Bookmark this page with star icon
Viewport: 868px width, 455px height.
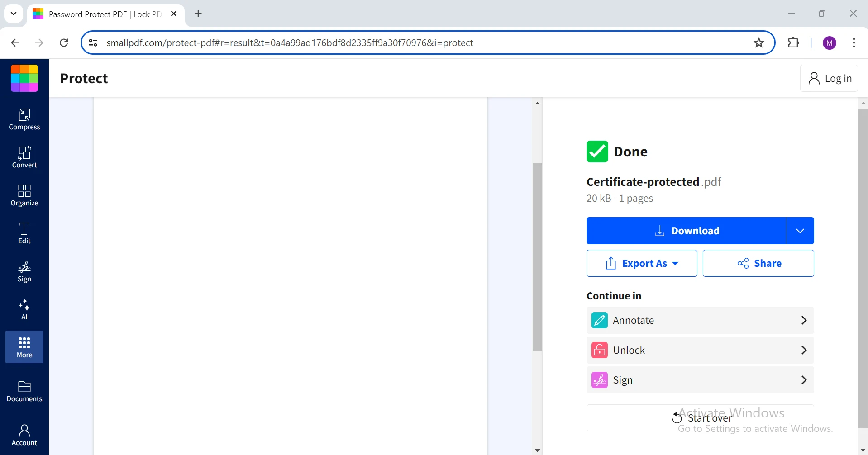[x=759, y=43]
